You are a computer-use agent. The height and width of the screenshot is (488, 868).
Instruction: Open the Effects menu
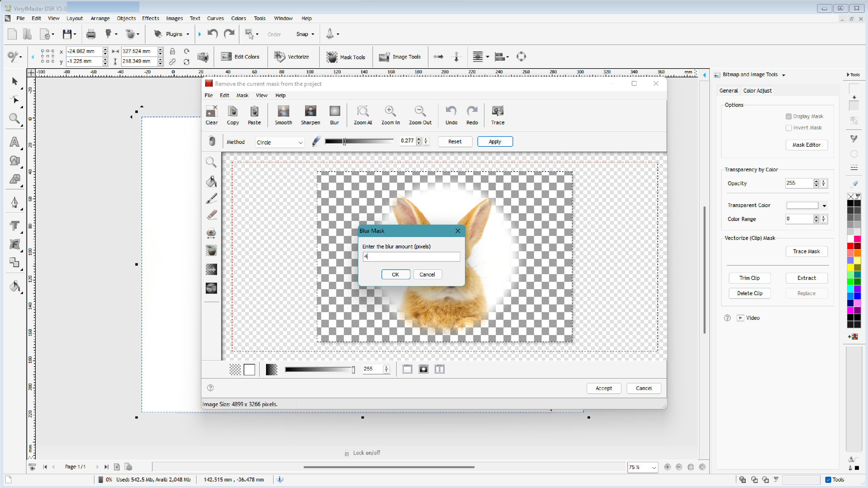[150, 18]
